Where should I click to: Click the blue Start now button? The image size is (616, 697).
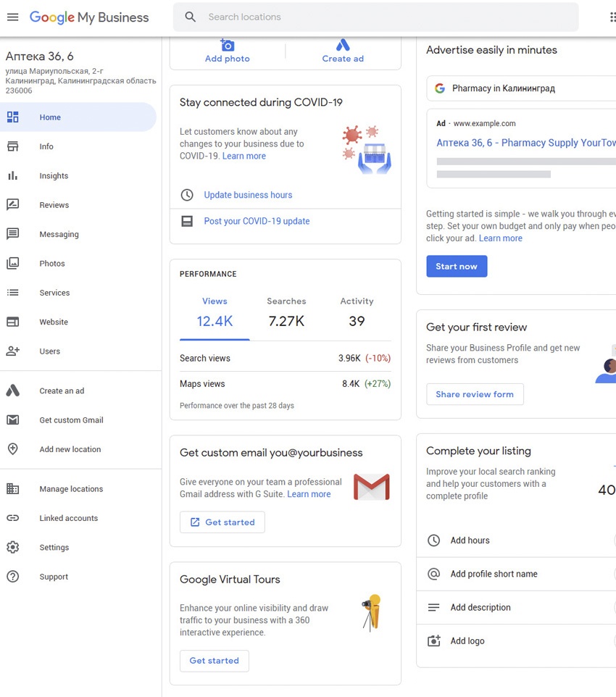pos(457,266)
